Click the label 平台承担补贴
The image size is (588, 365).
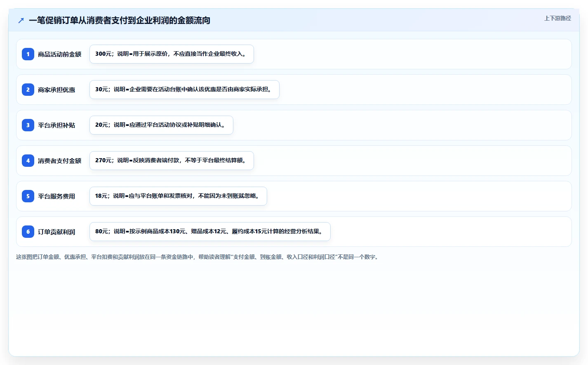coord(56,125)
